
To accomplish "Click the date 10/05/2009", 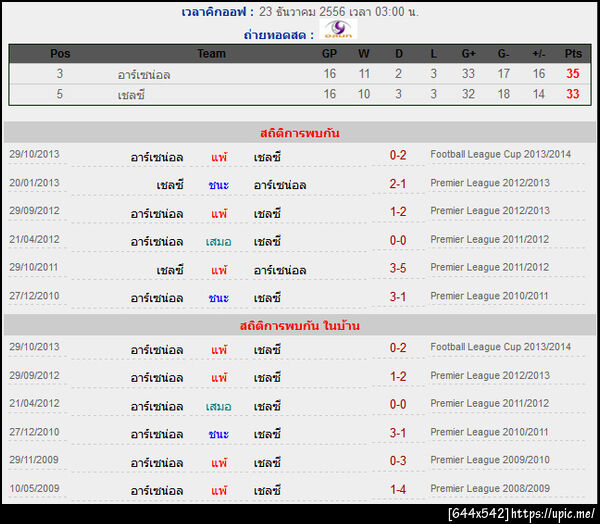I will coord(34,488).
